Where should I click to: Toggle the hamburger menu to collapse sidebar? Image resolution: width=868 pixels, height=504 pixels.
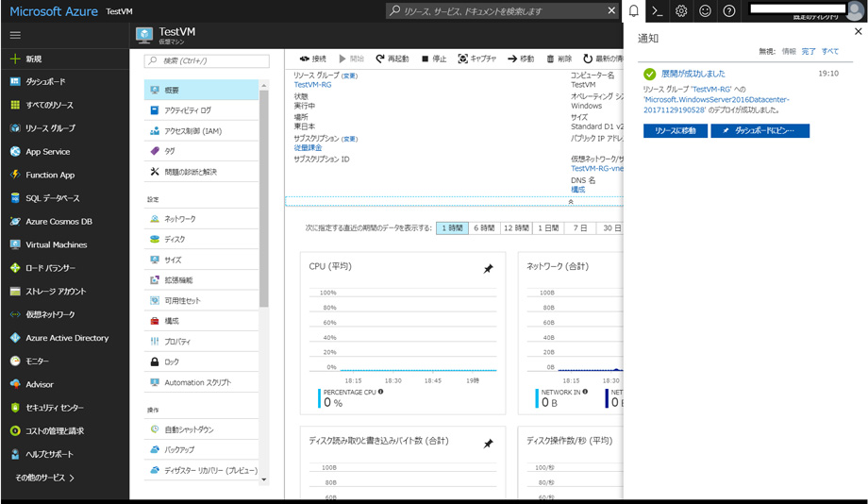click(15, 35)
